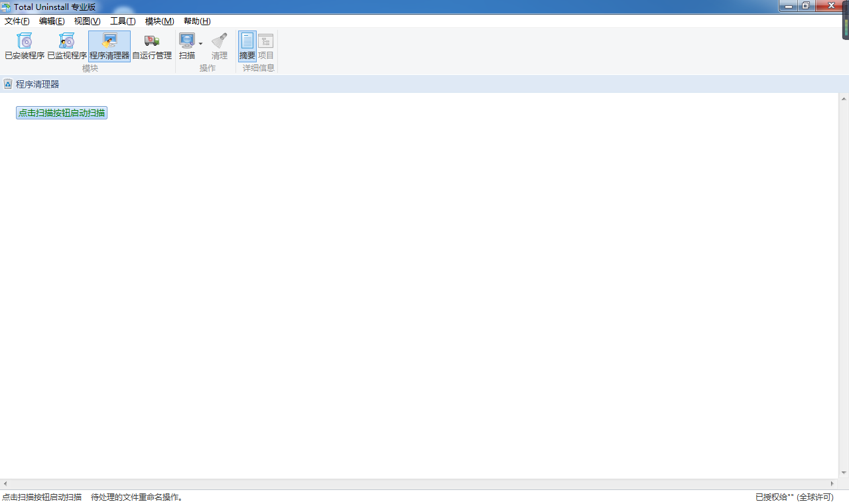The height and width of the screenshot is (504, 849).
Task: Click the 扫描 (Scan) toolbar icon
Action: [186, 46]
